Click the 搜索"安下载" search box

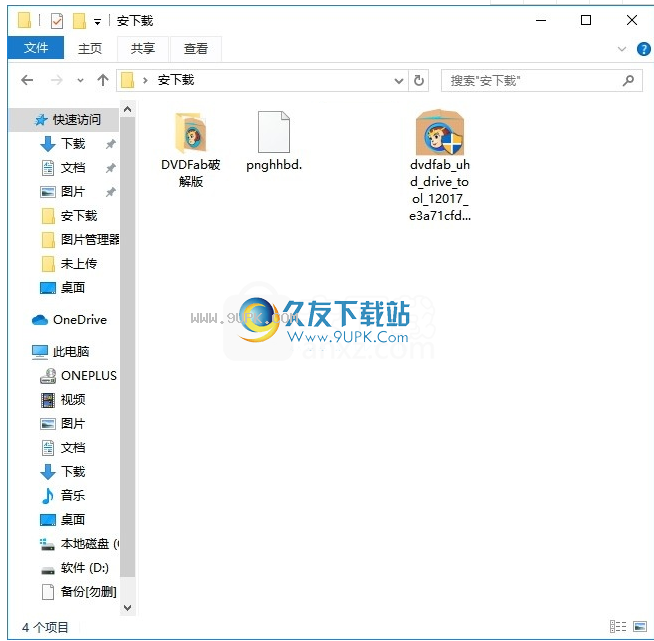pos(541,80)
